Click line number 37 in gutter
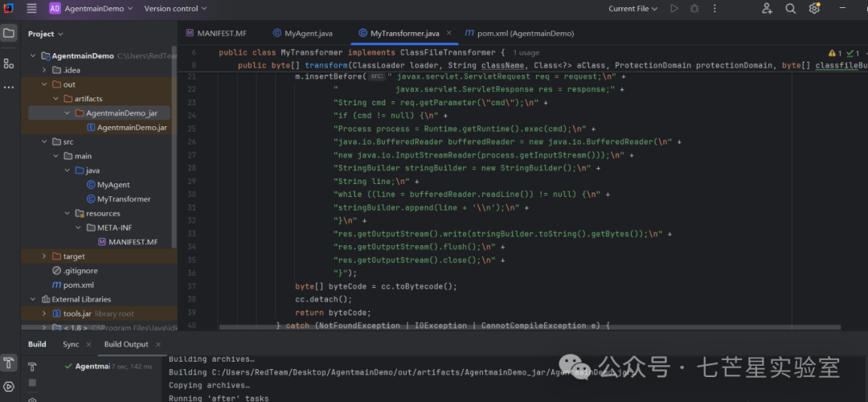This screenshot has height=402, width=868. pyautogui.click(x=191, y=286)
